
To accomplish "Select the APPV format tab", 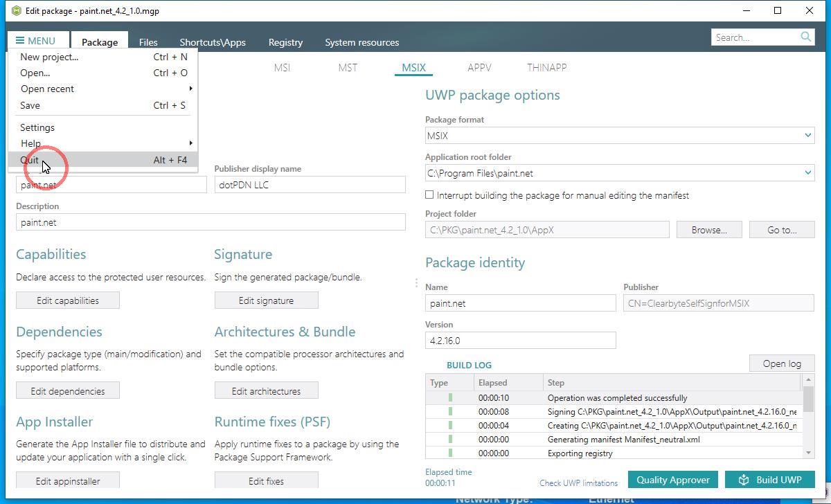I will point(479,68).
